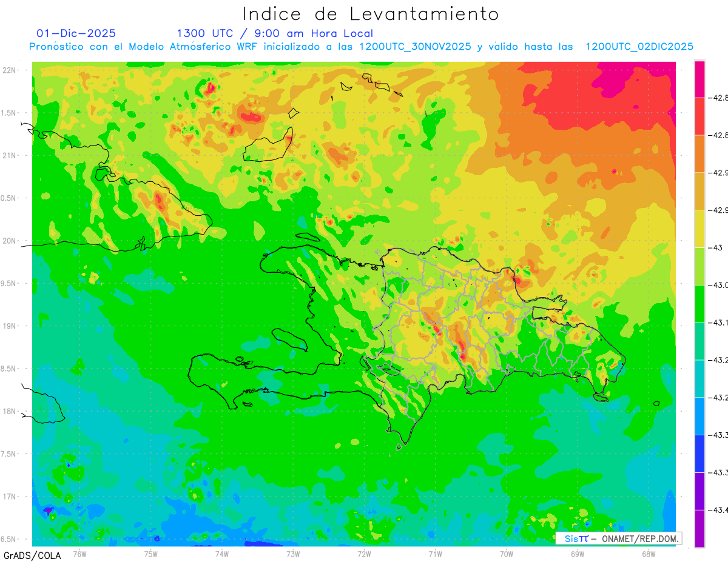
Task: Click the '73W' longitude label
Action: [x=293, y=554]
